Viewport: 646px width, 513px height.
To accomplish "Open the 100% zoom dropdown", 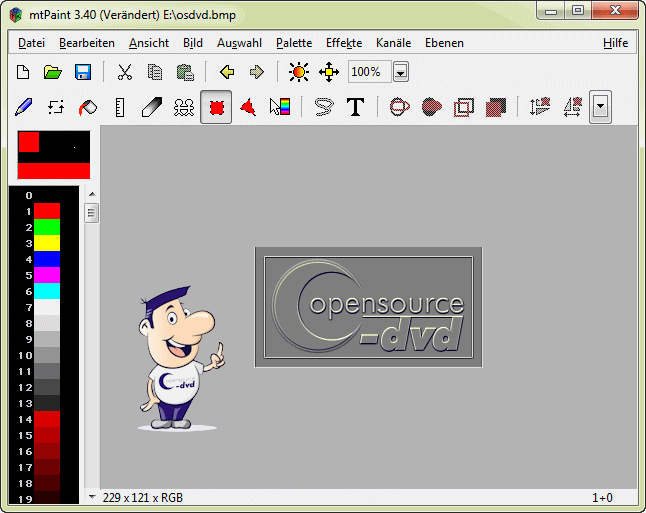I will click(400, 72).
